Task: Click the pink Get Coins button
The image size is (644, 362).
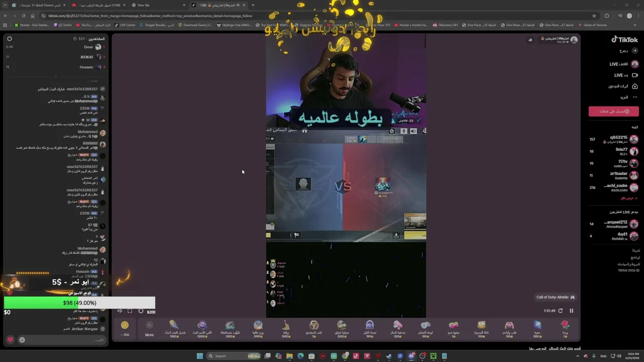Action: pos(614,111)
